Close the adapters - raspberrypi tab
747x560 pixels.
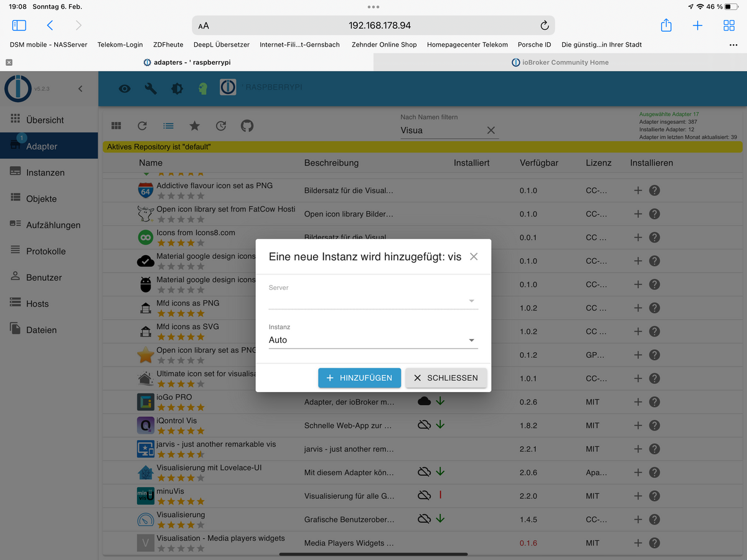[x=9, y=62]
